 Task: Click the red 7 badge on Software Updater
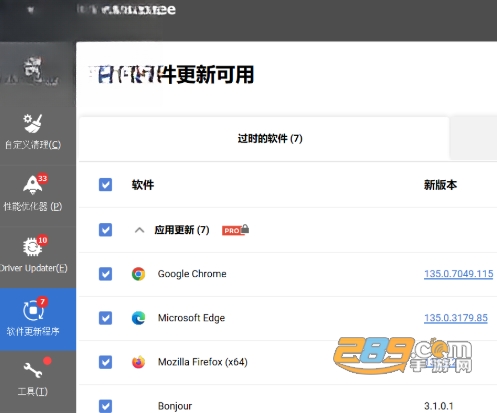(42, 302)
